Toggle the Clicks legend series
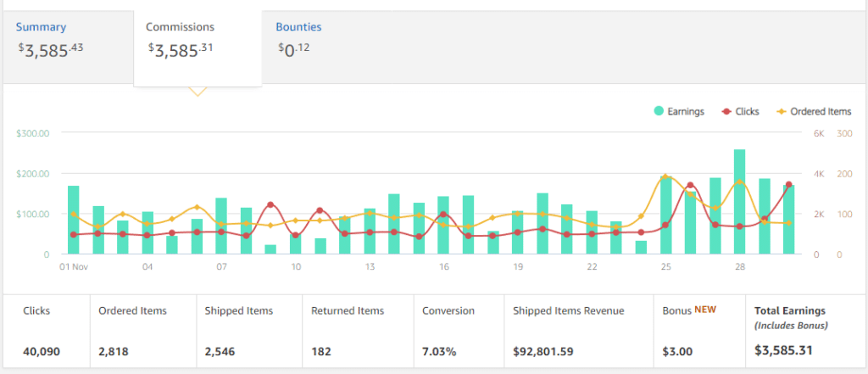868x374 pixels. tap(741, 111)
